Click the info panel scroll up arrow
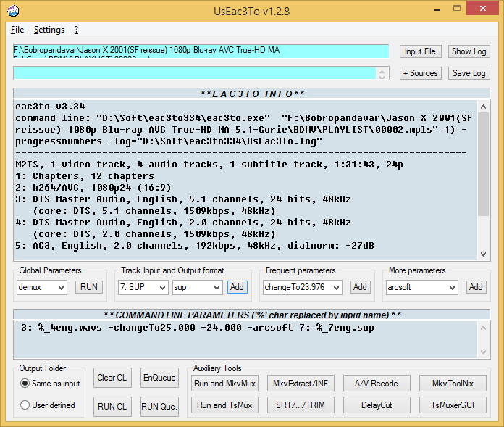Image resolution: width=504 pixels, height=427 pixels. point(483,107)
